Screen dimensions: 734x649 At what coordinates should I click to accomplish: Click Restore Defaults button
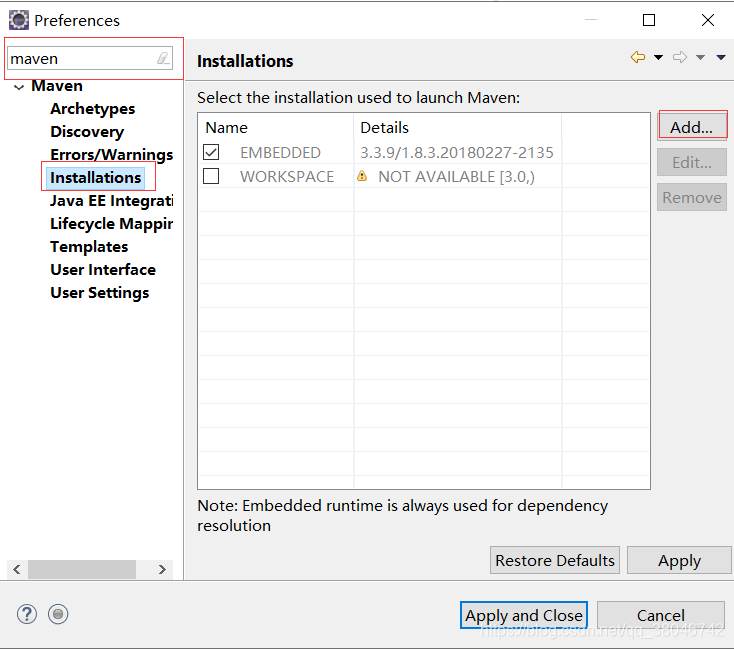pos(555,560)
